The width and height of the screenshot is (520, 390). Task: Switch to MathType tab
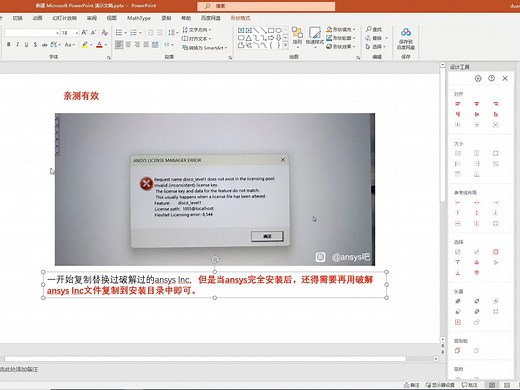[139, 18]
